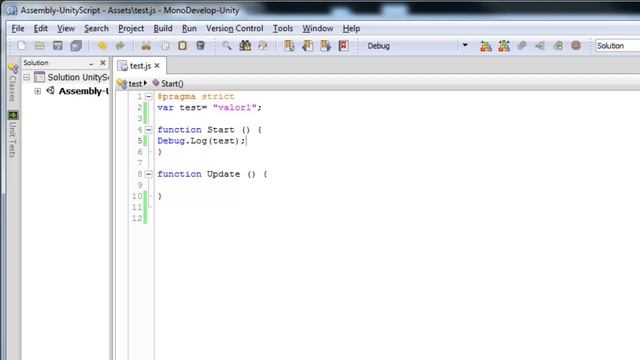The width and height of the screenshot is (640, 360).
Task: Click the step debug icon
Action: click(540, 46)
